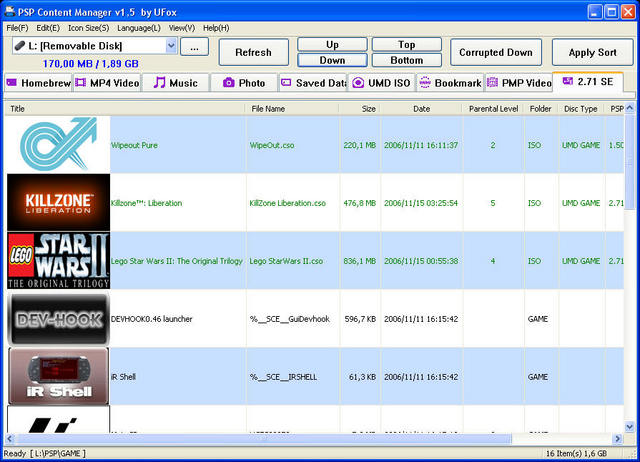Sort by the Disc Type column header
The image size is (640, 462).
coord(580,109)
